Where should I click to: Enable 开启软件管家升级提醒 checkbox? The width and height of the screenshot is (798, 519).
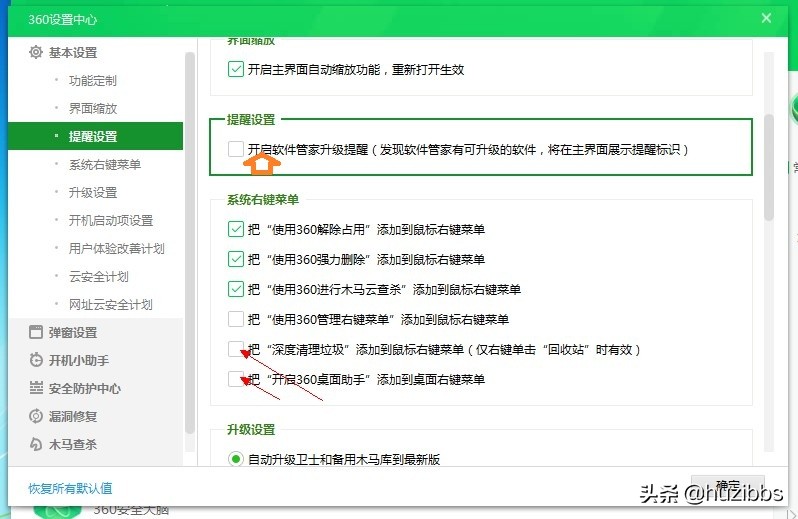[236, 149]
